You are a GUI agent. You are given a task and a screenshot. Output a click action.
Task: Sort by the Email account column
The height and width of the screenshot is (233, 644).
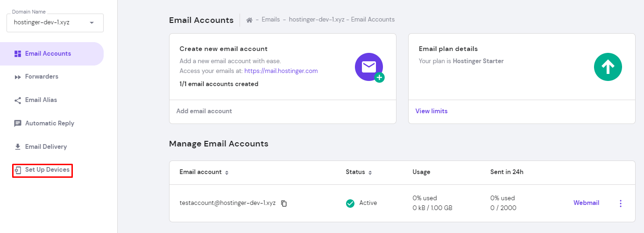tap(227, 173)
